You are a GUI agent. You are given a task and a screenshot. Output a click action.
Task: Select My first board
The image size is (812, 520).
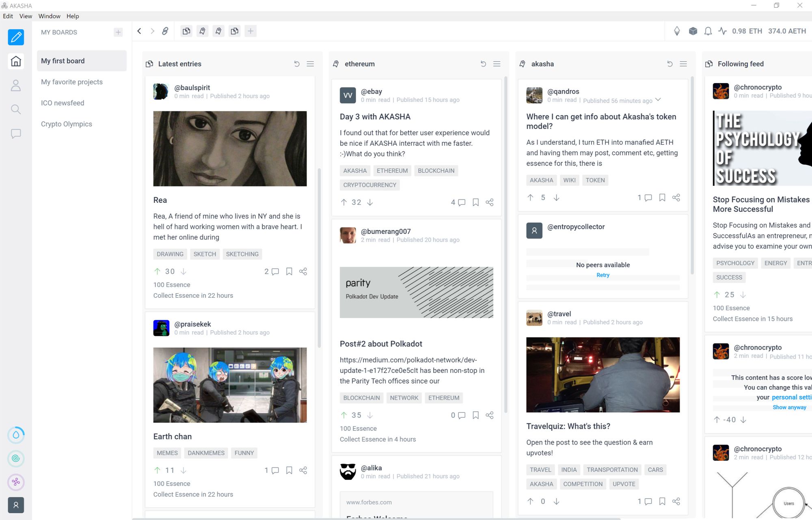(x=82, y=61)
